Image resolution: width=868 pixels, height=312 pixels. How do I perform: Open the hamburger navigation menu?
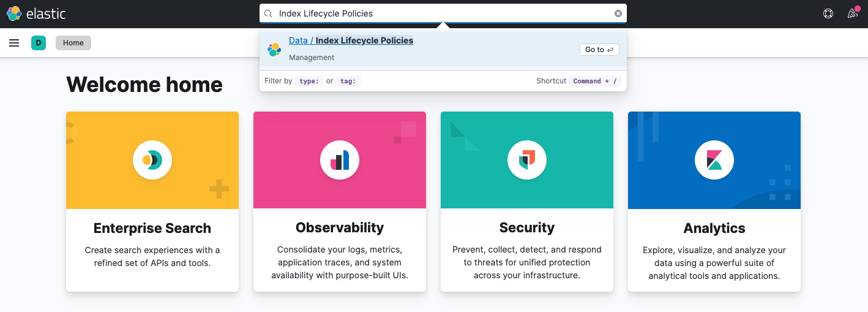(x=14, y=43)
